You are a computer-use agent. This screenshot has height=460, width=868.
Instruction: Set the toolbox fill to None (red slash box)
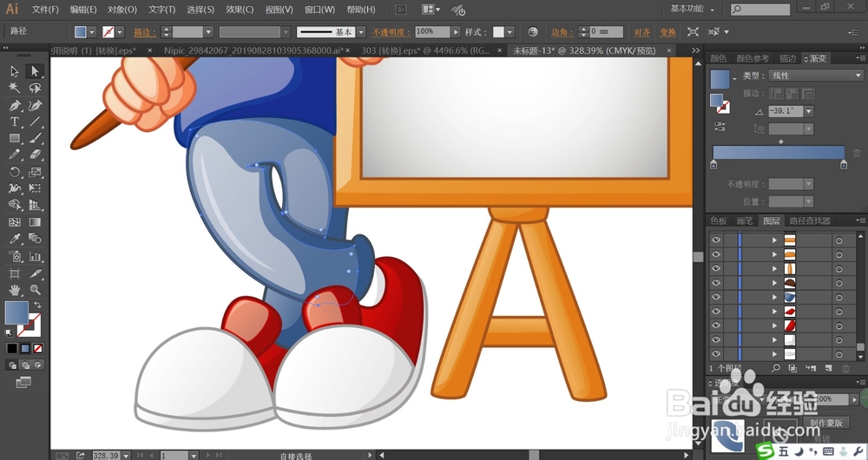(37, 349)
